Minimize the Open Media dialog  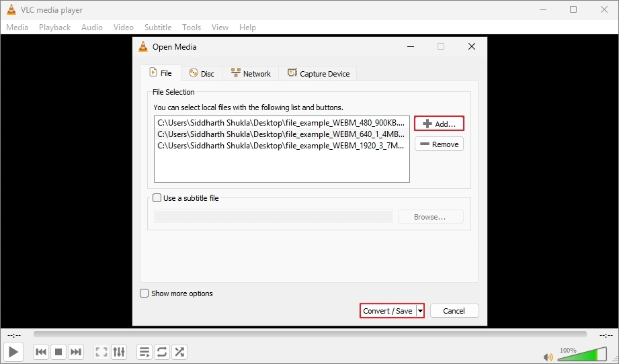(x=411, y=46)
